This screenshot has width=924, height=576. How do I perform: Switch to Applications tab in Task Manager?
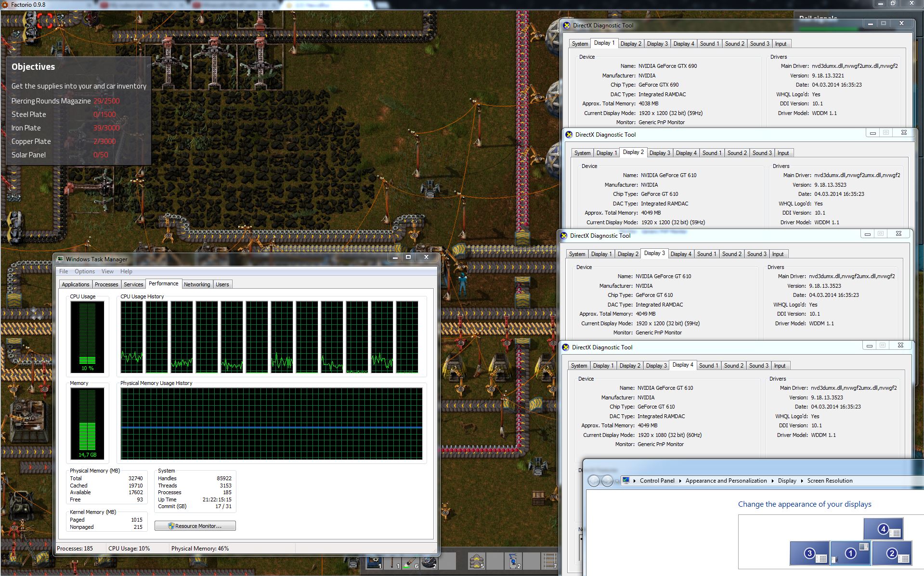point(76,284)
